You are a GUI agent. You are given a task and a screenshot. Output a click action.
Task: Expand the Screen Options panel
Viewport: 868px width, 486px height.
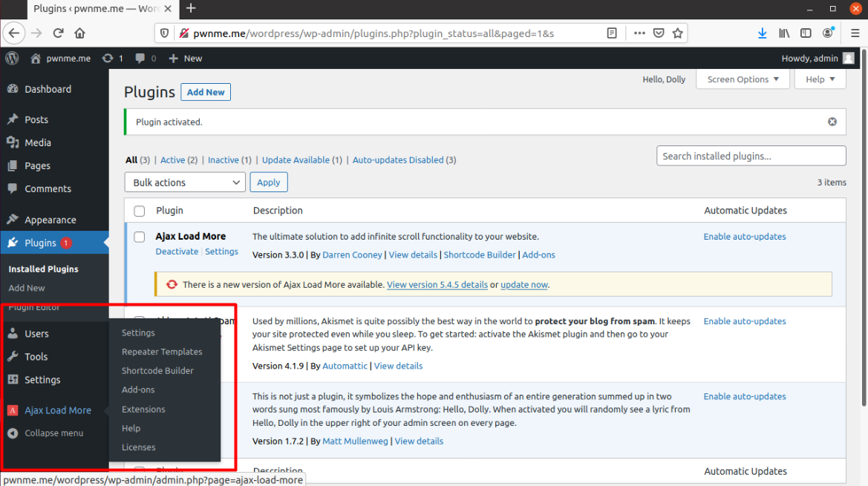(x=742, y=79)
